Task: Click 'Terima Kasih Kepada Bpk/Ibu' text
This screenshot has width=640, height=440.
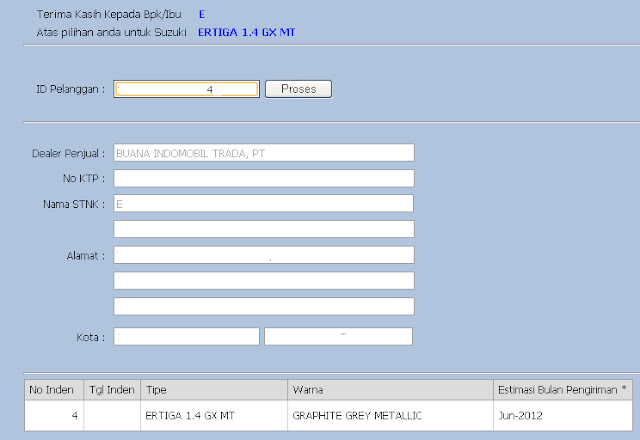Action: (109, 14)
